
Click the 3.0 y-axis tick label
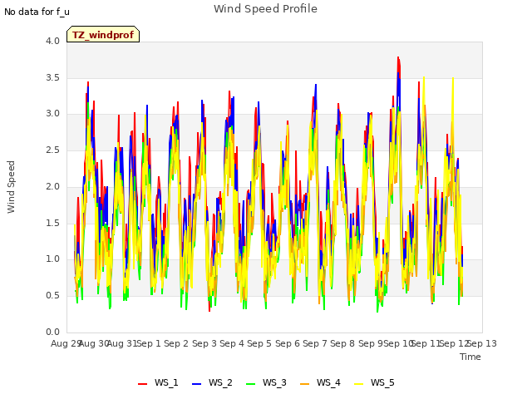[x=52, y=114]
